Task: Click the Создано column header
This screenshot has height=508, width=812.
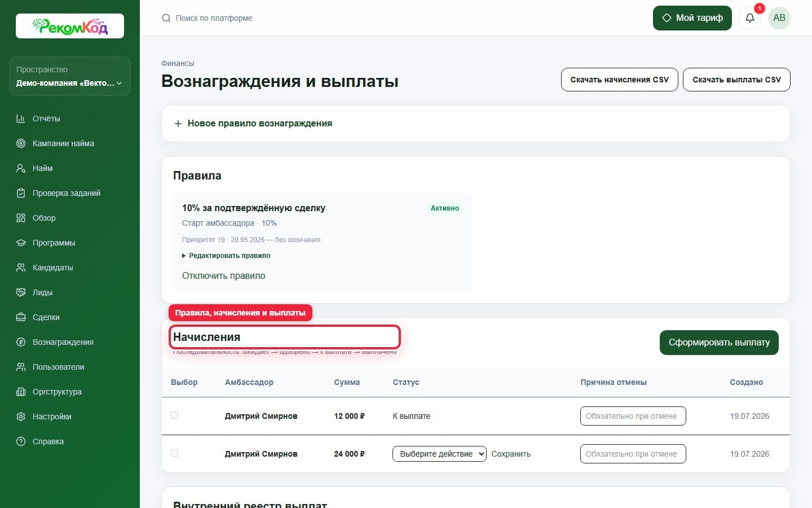Action: point(747,382)
